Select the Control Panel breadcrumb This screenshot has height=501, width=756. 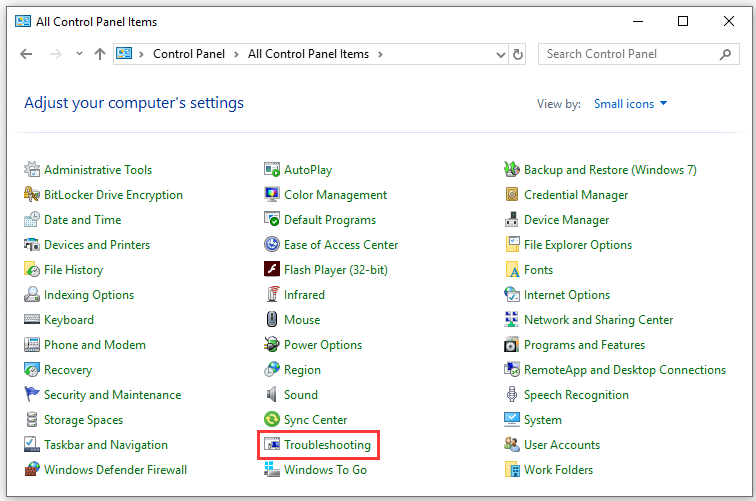pos(189,54)
